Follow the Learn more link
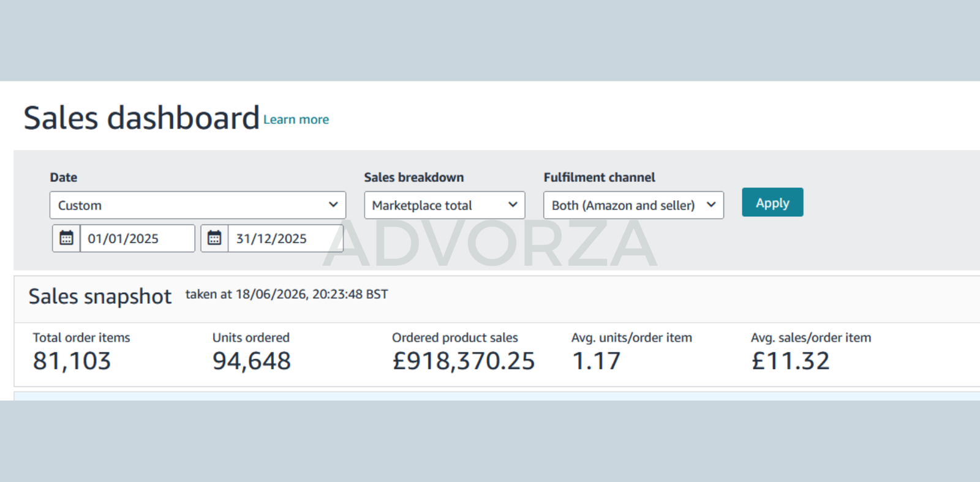The image size is (980, 482). 296,119
